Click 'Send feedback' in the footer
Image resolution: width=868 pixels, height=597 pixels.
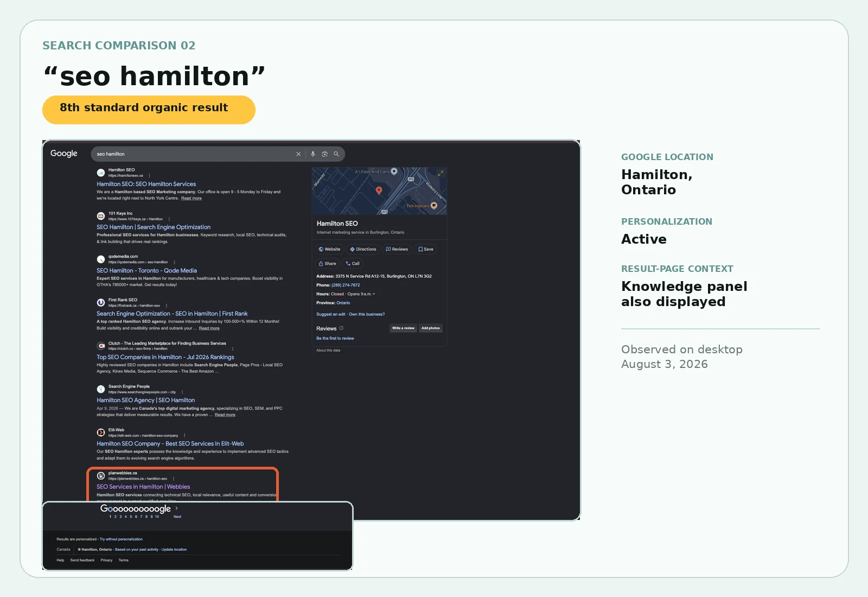pos(82,561)
